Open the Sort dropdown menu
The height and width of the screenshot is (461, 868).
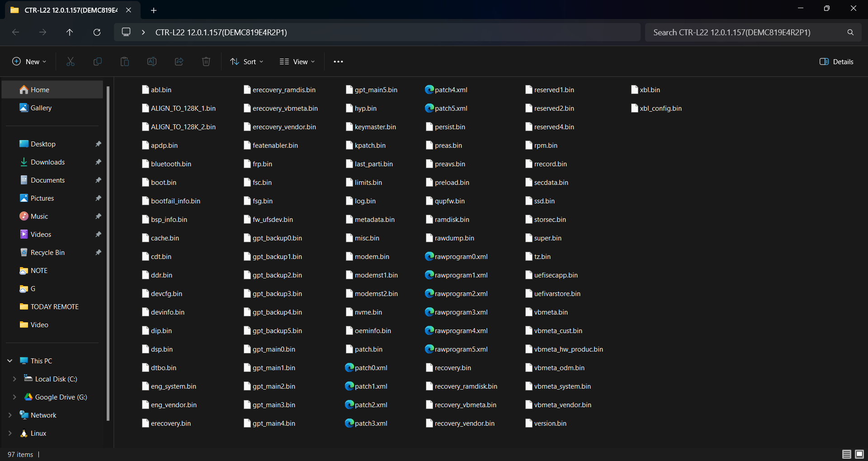pyautogui.click(x=247, y=61)
